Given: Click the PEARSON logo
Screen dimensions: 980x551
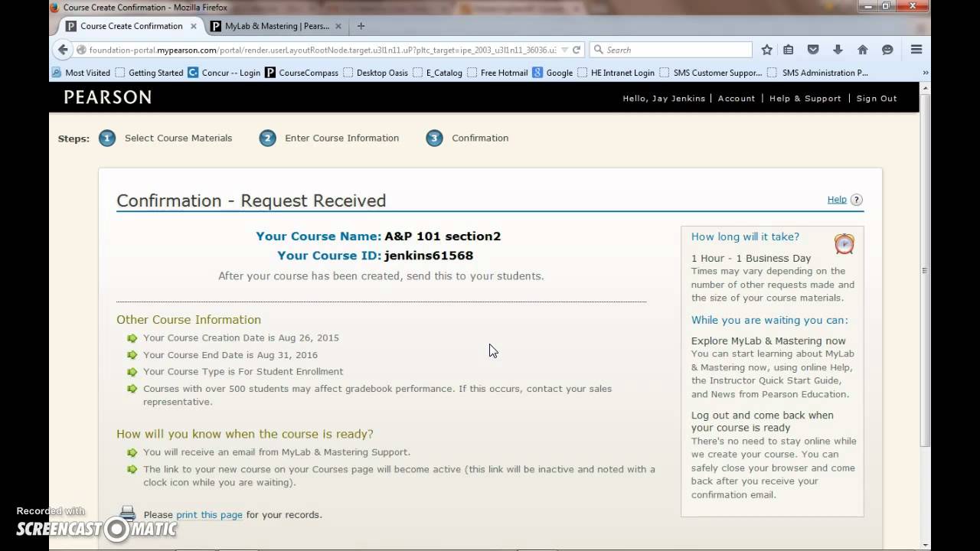Looking at the screenshot, I should pos(107,97).
